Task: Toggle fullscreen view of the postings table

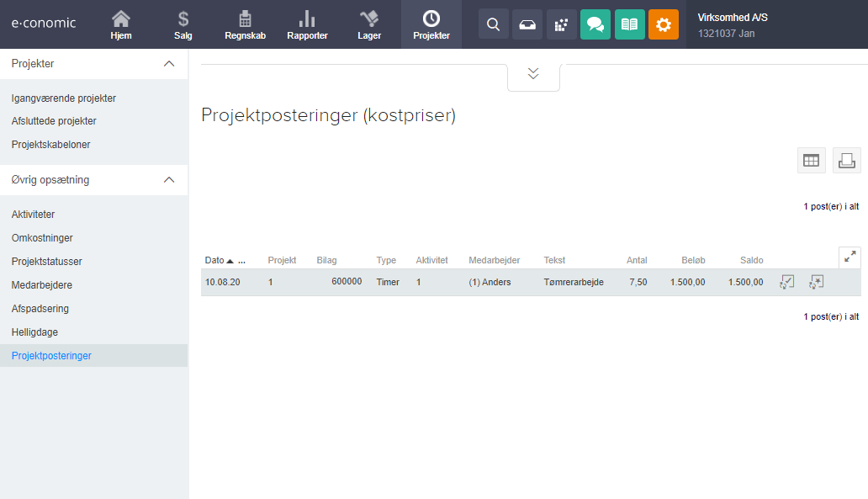Action: (849, 257)
